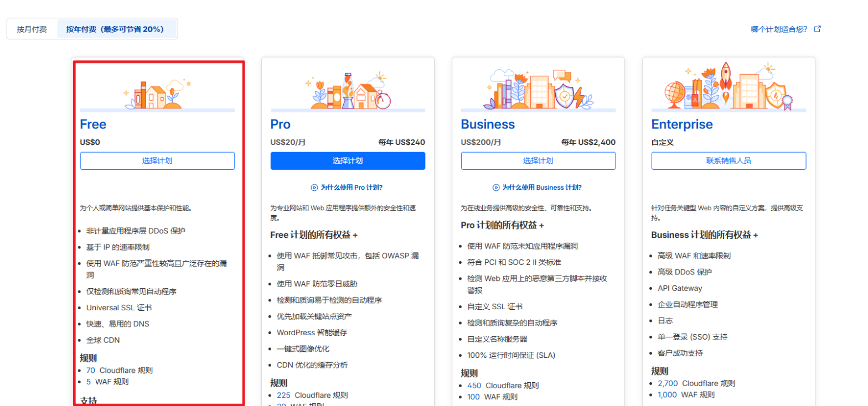Click the 每年 US$2,400 text

tap(588, 142)
